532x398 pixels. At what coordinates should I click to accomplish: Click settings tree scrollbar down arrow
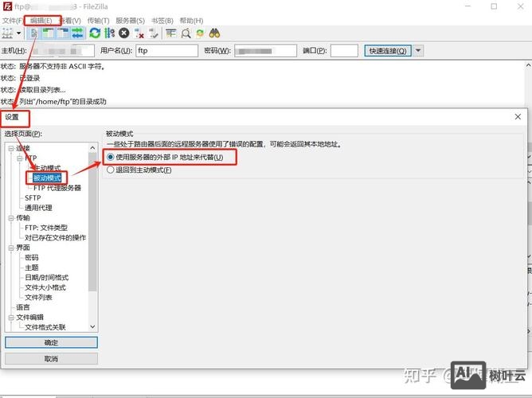tap(92, 327)
